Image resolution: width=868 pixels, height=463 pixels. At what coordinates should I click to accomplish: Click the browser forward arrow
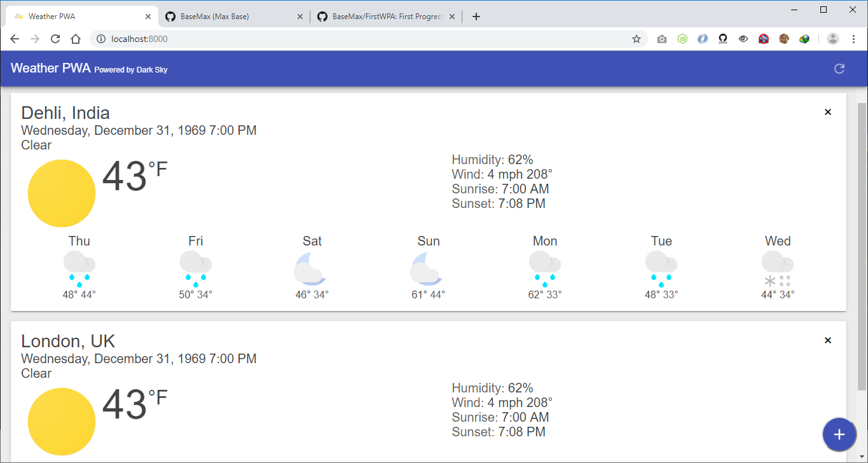35,39
